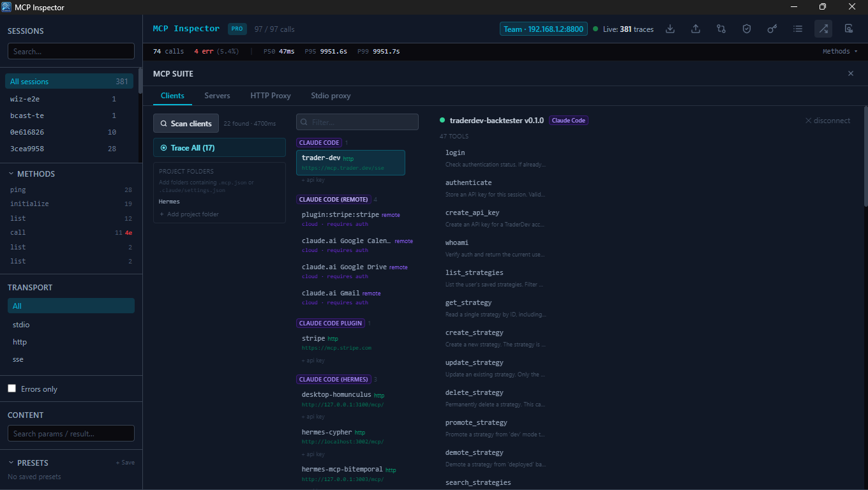Click the Scan clients button
Viewport: 868px width, 490px height.
click(186, 123)
